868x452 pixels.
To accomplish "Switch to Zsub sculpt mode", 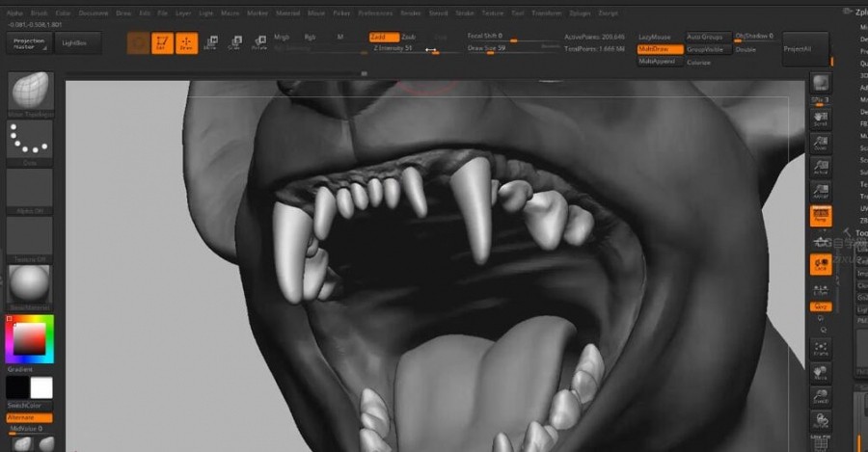I will point(409,37).
